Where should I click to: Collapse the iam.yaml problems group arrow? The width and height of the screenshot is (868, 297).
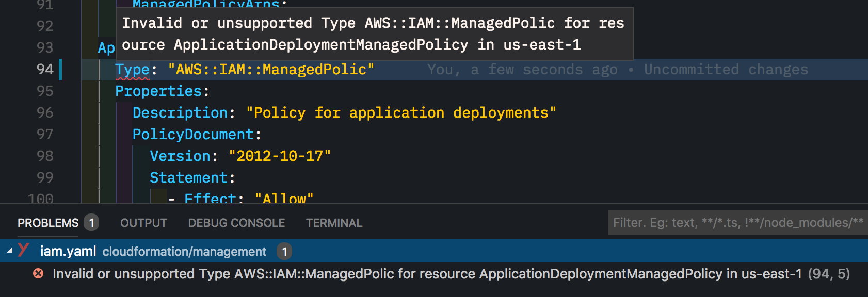click(9, 251)
